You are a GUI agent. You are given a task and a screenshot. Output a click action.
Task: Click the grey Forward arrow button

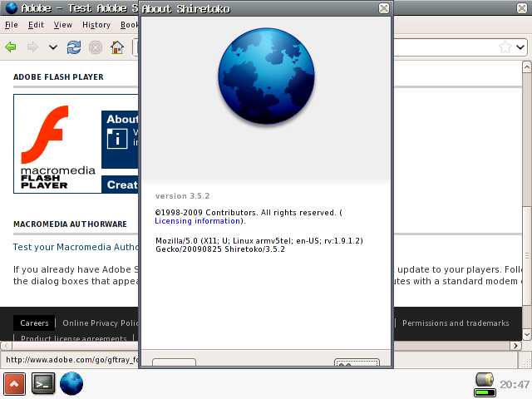32,47
